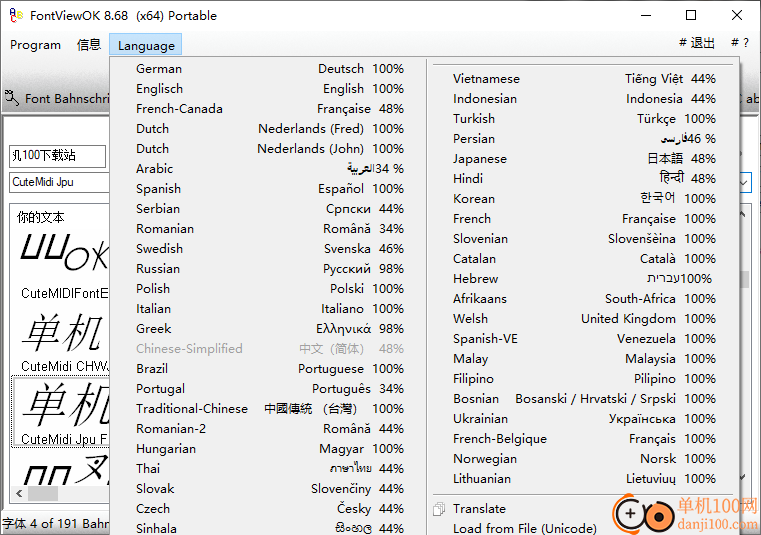Switch interface to Japanese 日本語

(584, 159)
